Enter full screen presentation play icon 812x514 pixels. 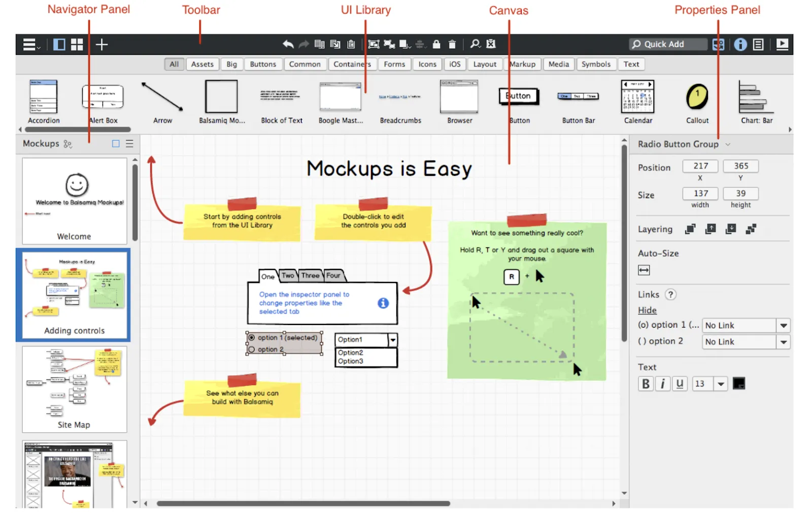tap(782, 45)
